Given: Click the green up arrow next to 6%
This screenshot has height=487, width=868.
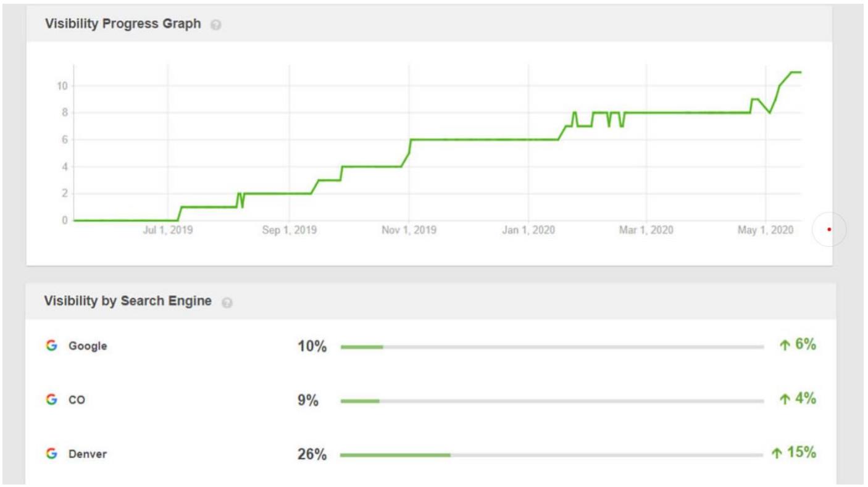Looking at the screenshot, I should [785, 346].
